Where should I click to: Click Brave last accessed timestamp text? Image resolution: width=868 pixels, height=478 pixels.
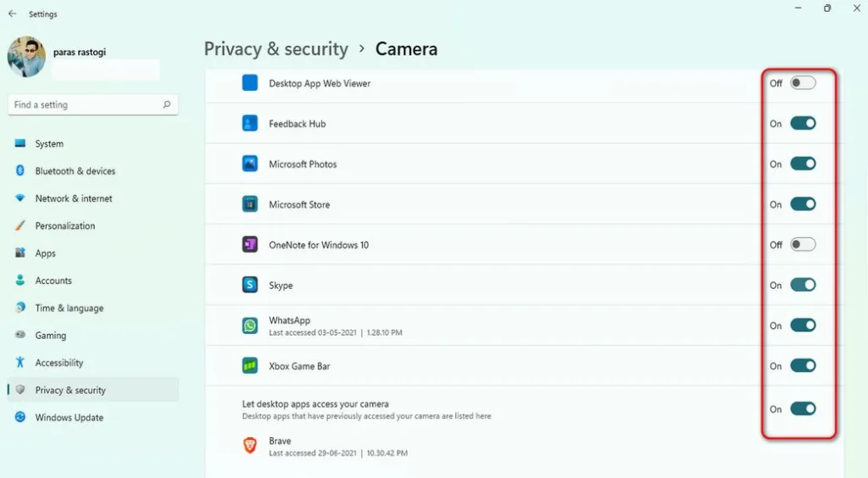pyautogui.click(x=338, y=453)
